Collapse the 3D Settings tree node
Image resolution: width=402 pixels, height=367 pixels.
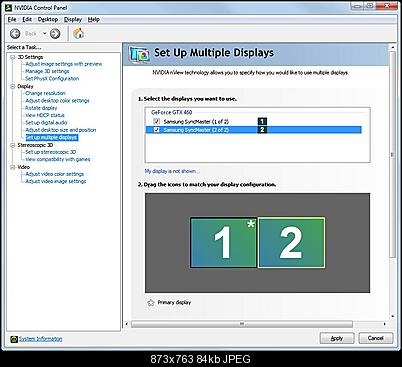[13, 57]
